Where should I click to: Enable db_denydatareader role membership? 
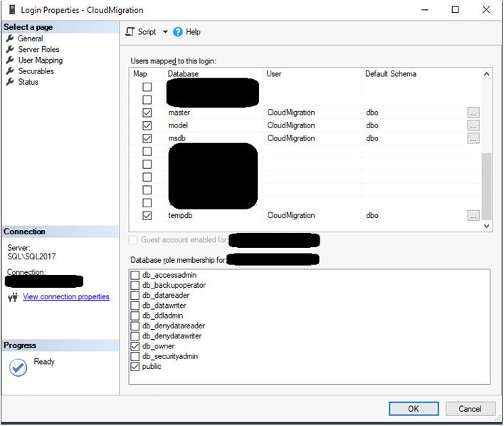click(135, 326)
